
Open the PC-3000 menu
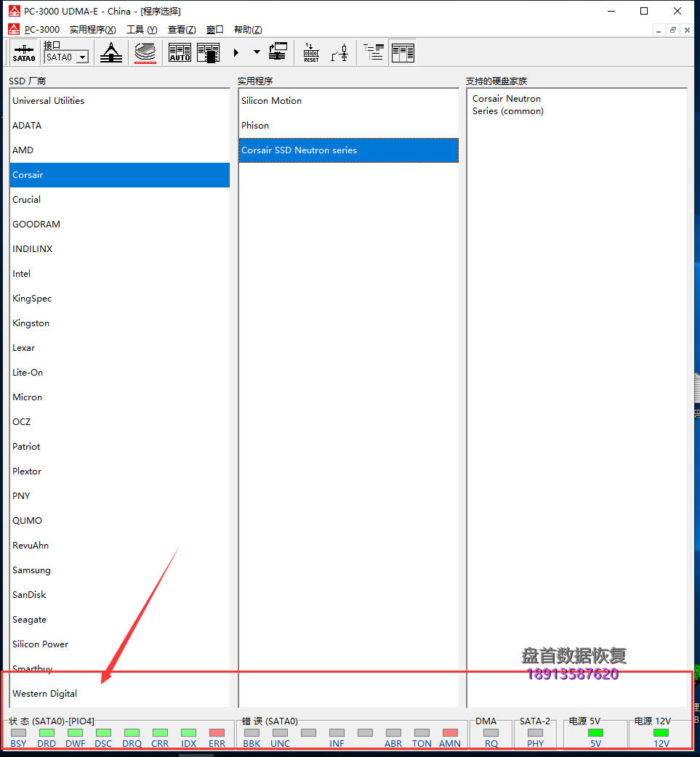42,30
